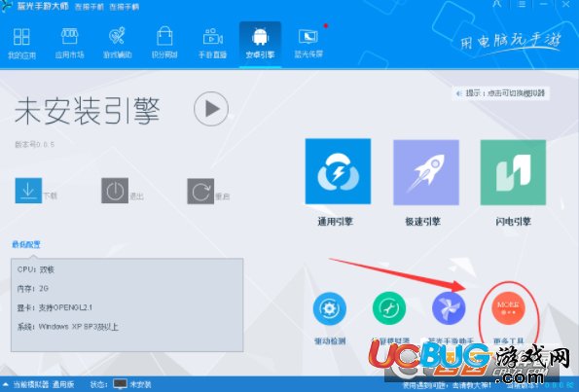This screenshot has width=579, height=392.
Task: Click the user account icon in title bar
Action: click(x=497, y=4)
